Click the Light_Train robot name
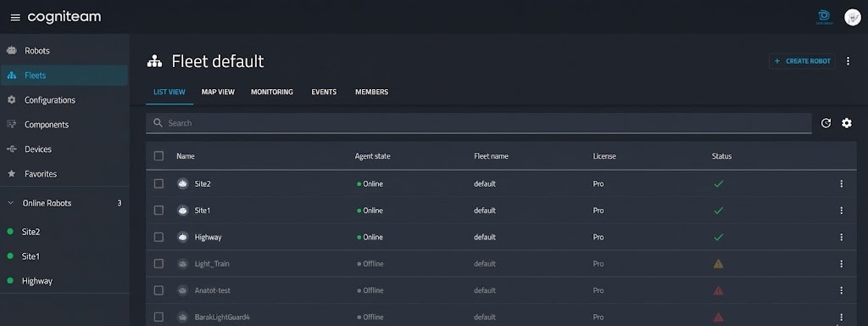 (x=212, y=264)
